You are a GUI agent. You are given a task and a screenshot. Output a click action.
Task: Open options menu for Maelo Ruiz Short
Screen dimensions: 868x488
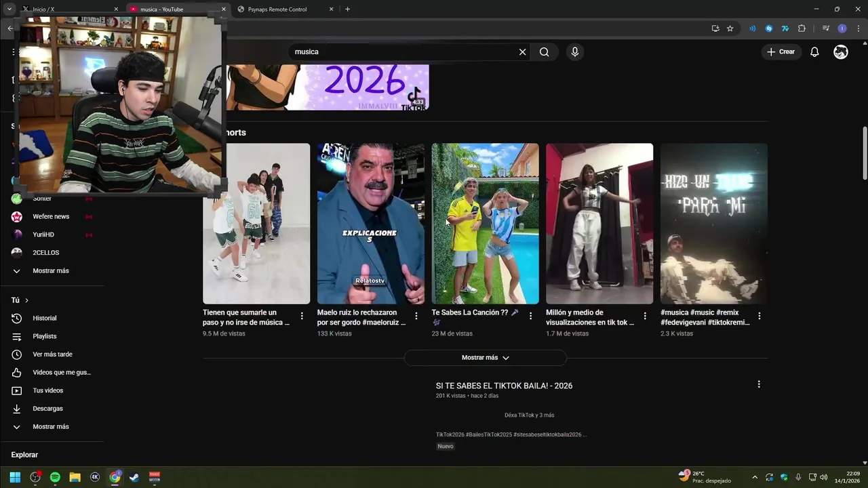pos(416,316)
